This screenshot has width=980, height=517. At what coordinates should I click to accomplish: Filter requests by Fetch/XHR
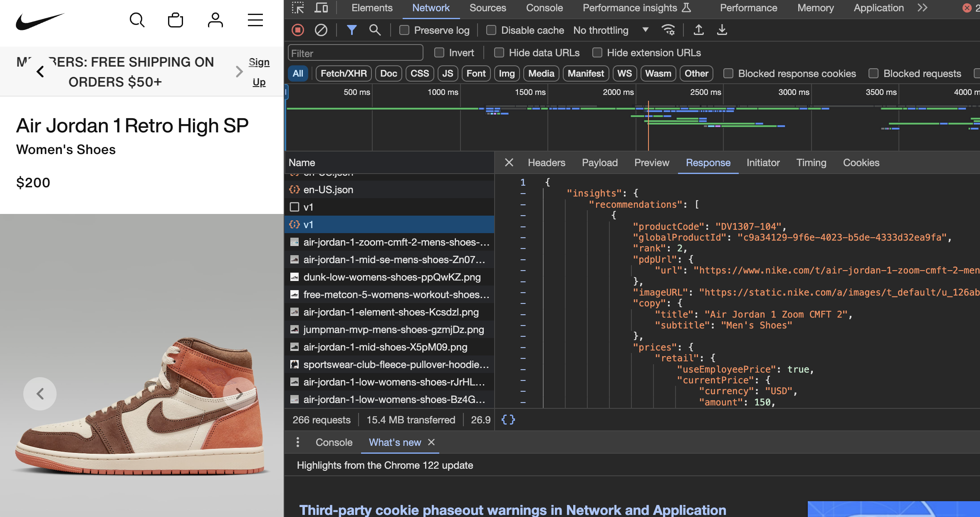click(344, 74)
